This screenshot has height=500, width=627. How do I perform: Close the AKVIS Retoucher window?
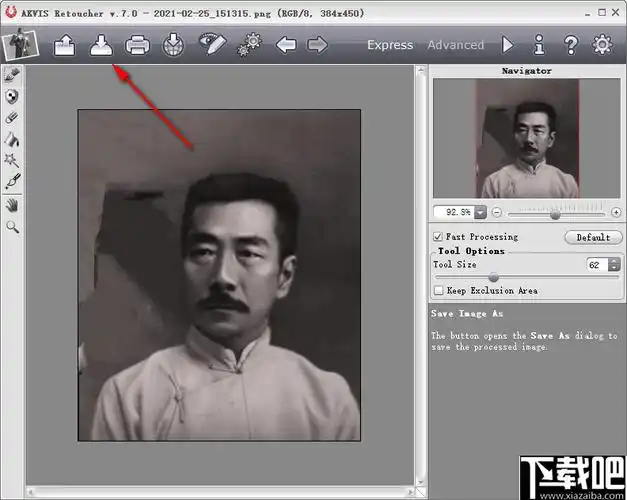[616, 12]
